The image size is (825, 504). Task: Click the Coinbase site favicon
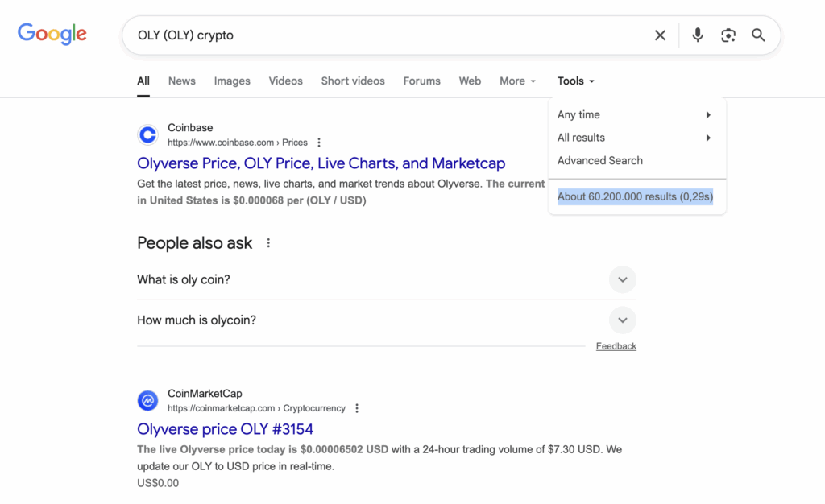pos(147,134)
